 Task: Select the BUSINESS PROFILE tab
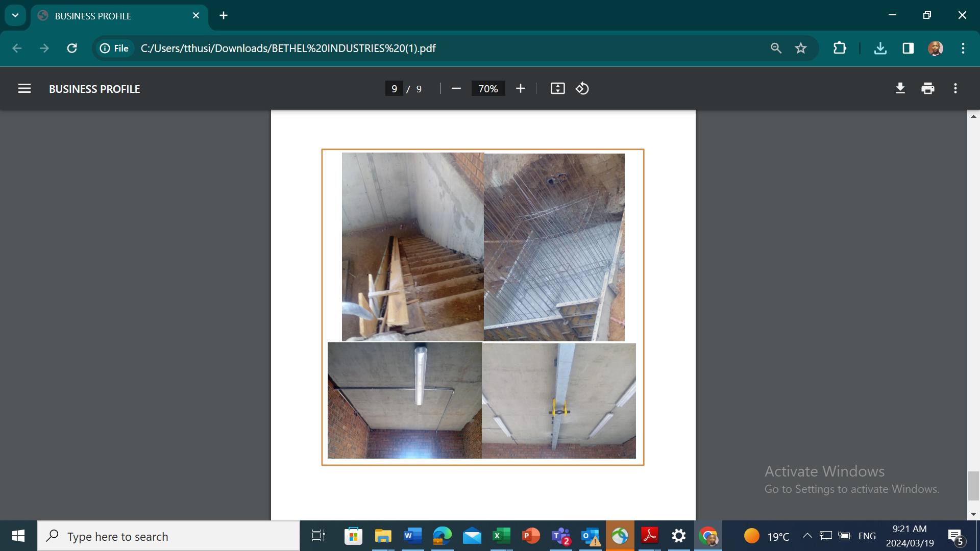(112, 16)
